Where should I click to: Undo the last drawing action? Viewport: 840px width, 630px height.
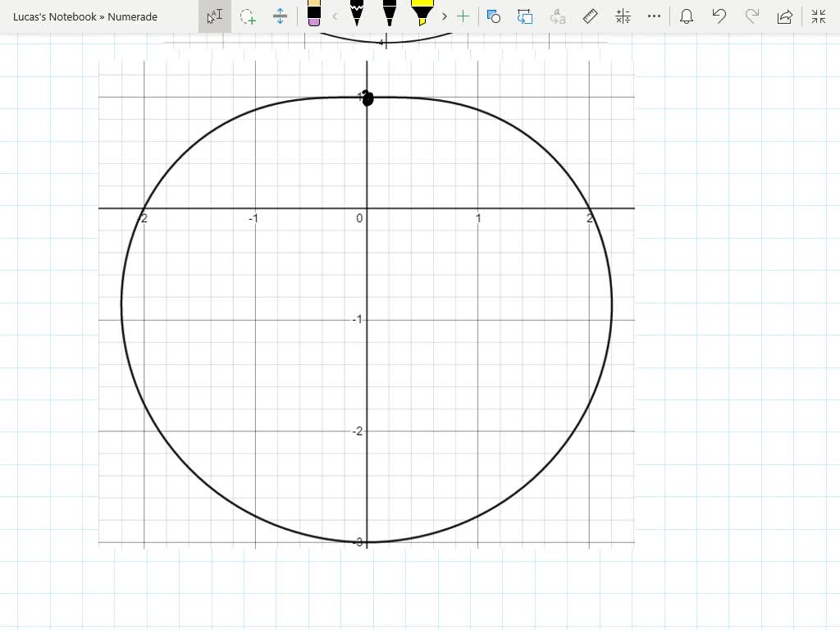coord(719,16)
